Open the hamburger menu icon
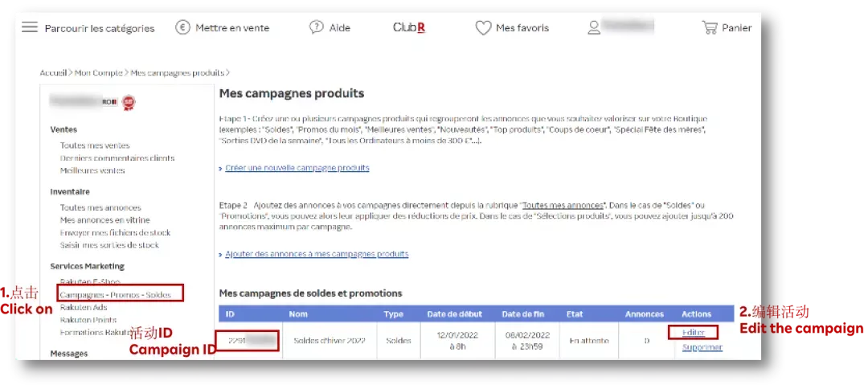 [x=30, y=27]
